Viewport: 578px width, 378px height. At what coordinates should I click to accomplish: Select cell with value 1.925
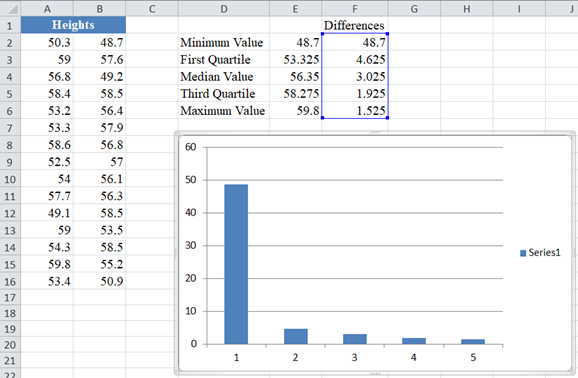tap(355, 94)
